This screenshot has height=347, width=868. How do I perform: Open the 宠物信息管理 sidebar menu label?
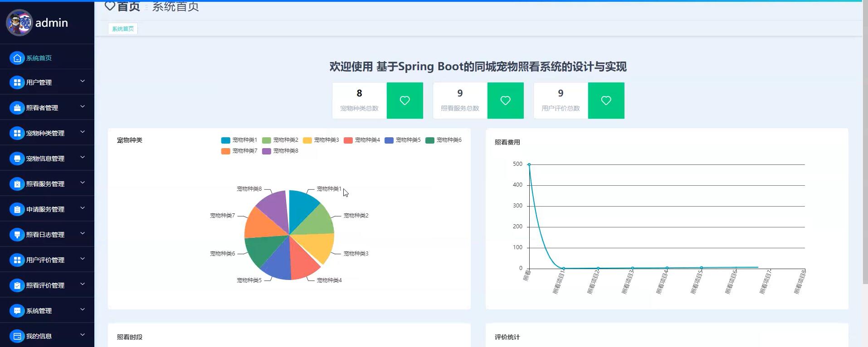point(45,159)
